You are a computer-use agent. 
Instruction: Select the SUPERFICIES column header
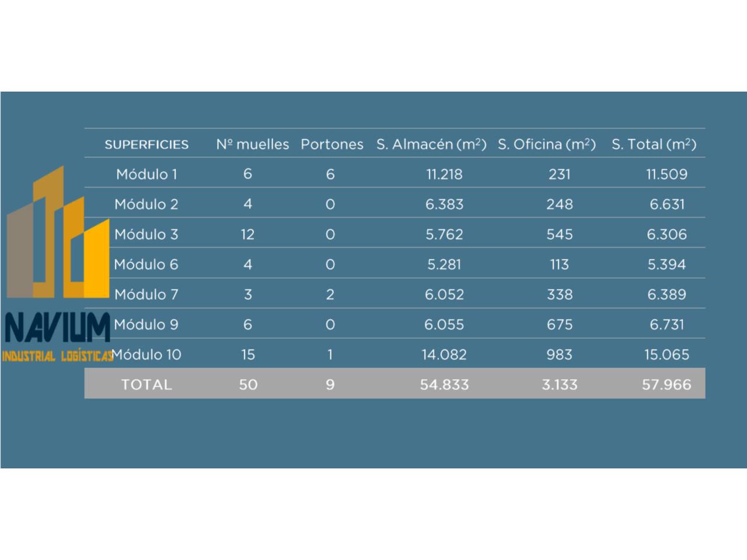point(146,145)
